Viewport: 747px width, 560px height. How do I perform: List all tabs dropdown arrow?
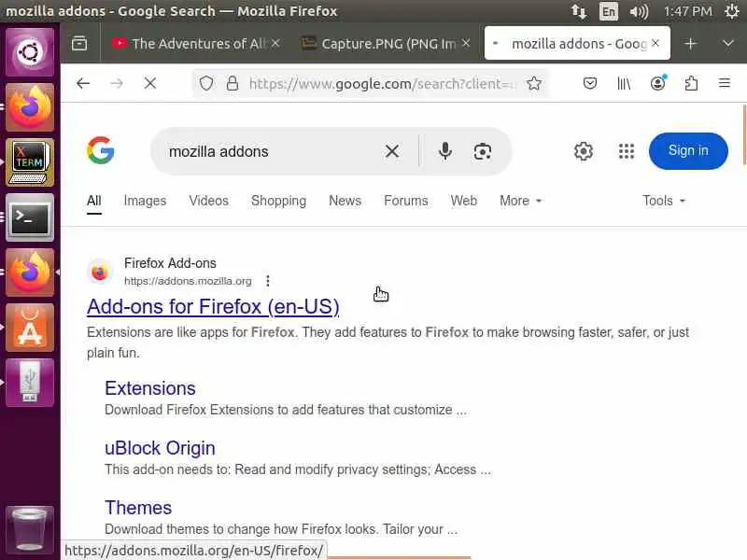pos(727,44)
